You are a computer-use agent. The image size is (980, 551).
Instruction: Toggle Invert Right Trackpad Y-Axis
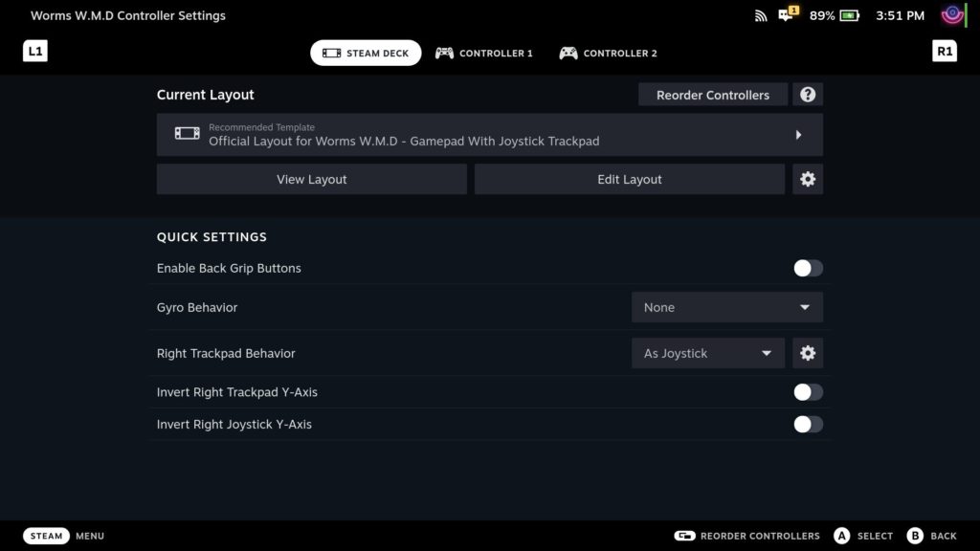coord(808,391)
